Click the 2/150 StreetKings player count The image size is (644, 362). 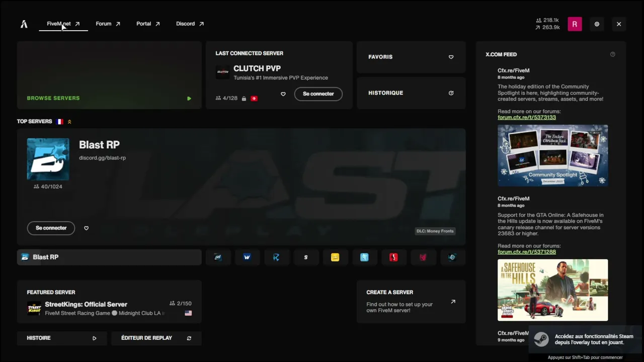(181, 304)
